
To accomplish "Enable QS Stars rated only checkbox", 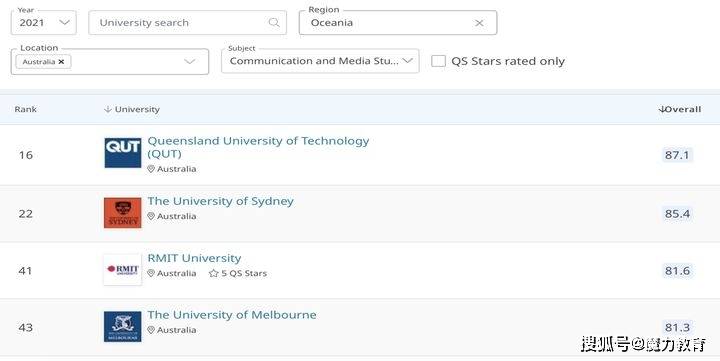I will [x=439, y=61].
